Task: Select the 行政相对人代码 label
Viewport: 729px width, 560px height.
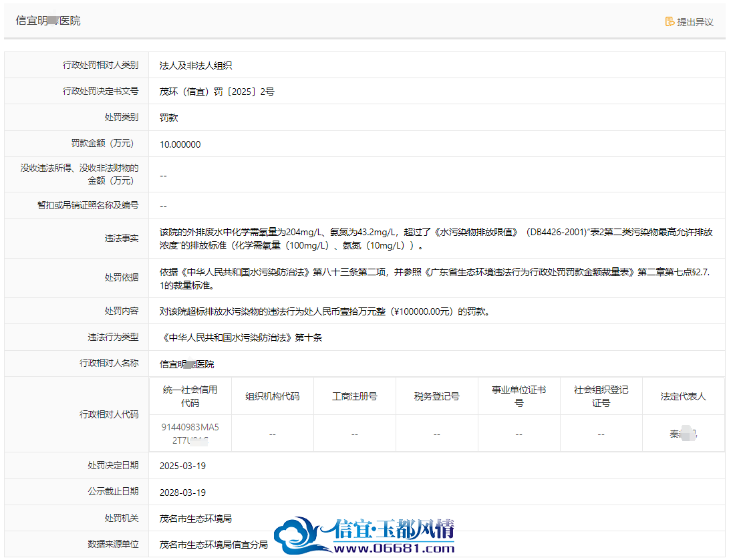Action: point(109,414)
